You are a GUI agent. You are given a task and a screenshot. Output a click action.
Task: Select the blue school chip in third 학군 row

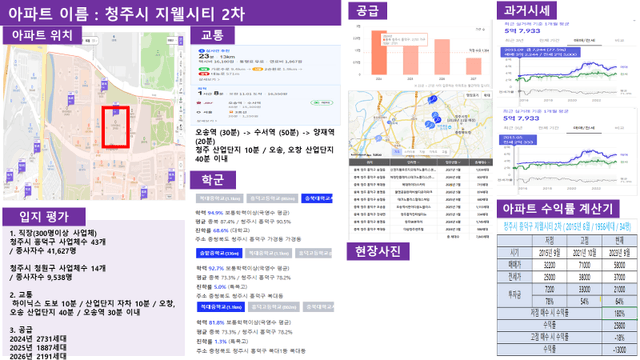point(220,307)
